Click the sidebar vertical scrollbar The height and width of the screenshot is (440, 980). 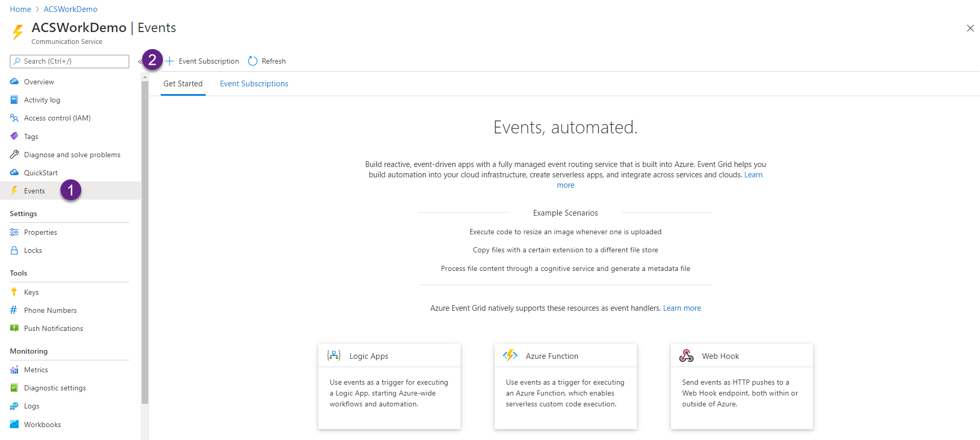(145, 238)
